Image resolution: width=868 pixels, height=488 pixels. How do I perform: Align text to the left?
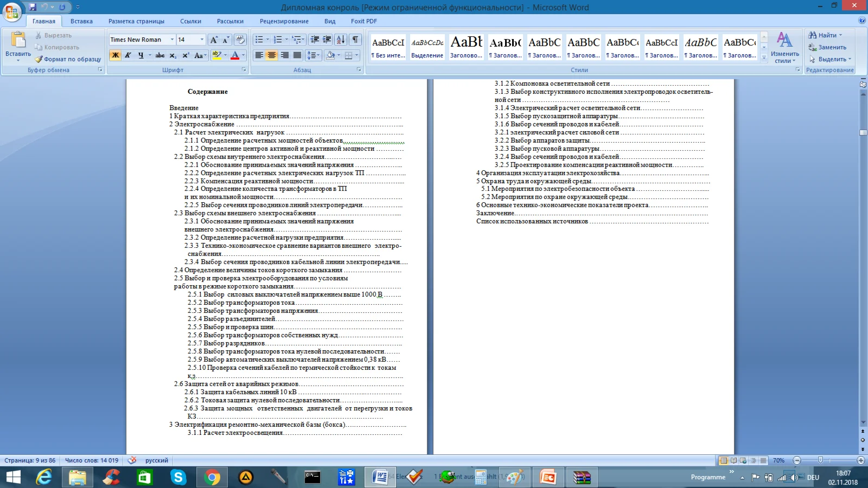tap(259, 55)
